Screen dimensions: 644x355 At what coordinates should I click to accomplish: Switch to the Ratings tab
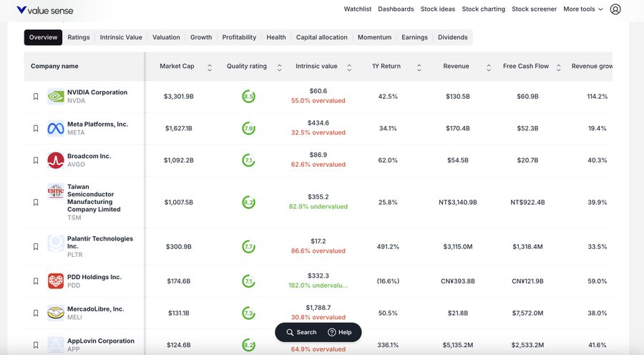coord(79,37)
